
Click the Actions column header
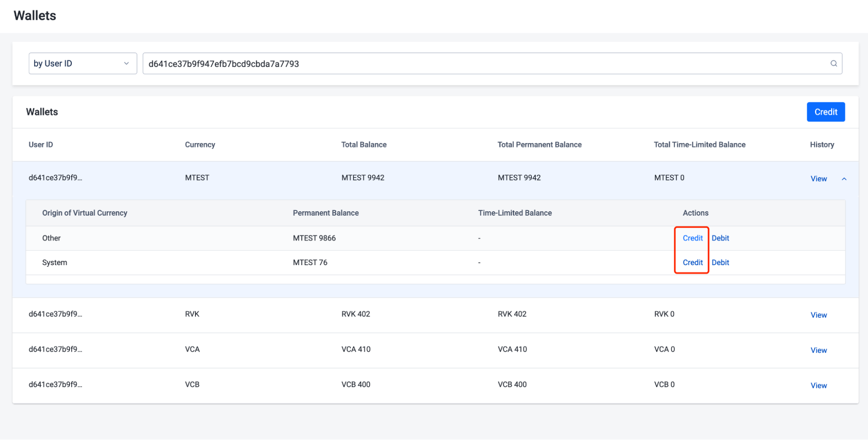click(x=695, y=213)
